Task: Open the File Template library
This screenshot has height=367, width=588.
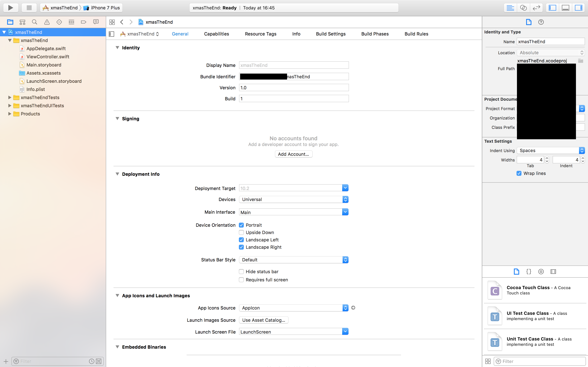Action: click(x=517, y=271)
